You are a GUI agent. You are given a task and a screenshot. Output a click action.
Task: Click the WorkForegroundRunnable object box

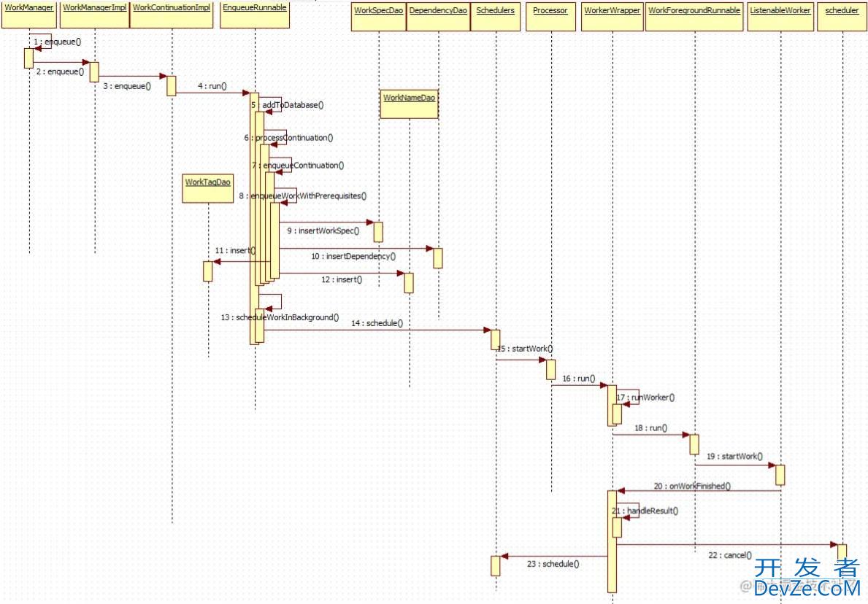[x=694, y=17]
